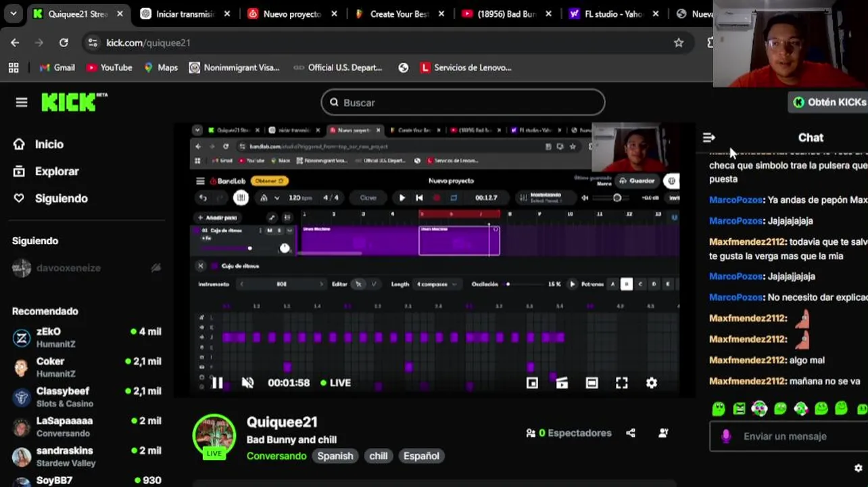Click the kick.com/quiquee21 address bar
Viewport: 868px width, 487px height.
pos(148,43)
